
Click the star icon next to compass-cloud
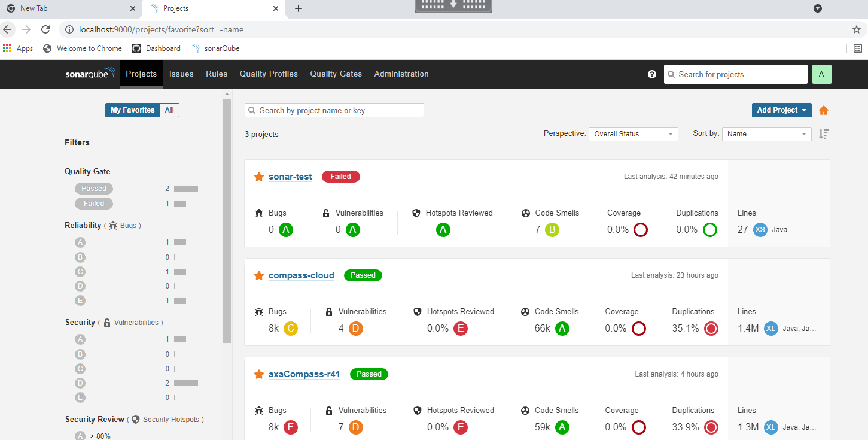[259, 275]
